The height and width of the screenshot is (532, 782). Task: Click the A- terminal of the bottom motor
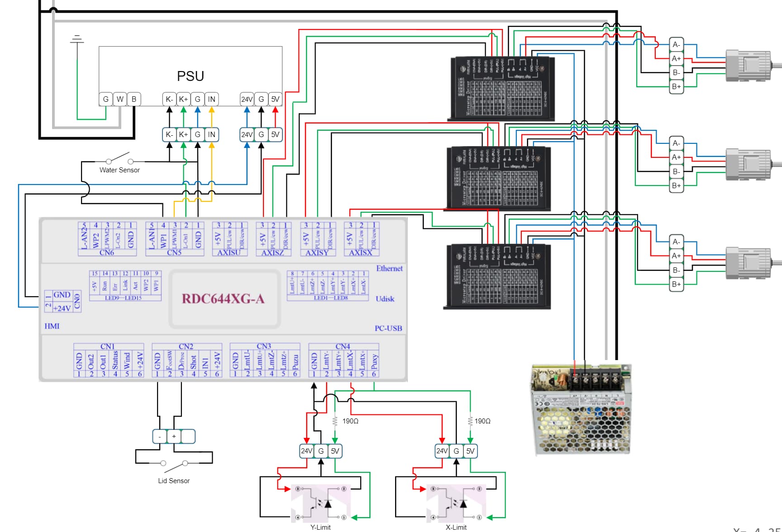coord(676,242)
